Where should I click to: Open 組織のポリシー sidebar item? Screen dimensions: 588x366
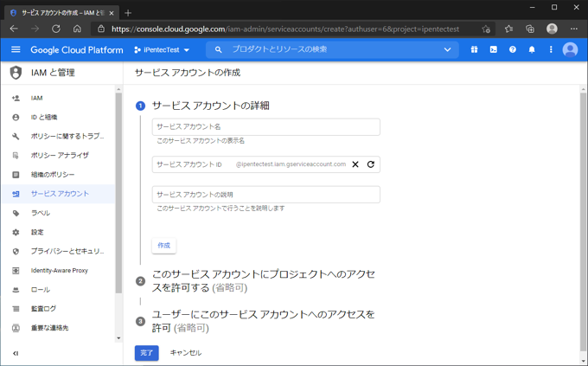pyautogui.click(x=58, y=175)
